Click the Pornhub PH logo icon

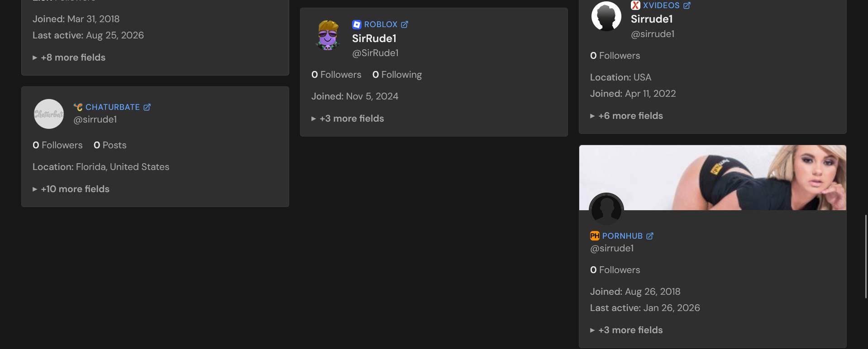click(x=595, y=236)
